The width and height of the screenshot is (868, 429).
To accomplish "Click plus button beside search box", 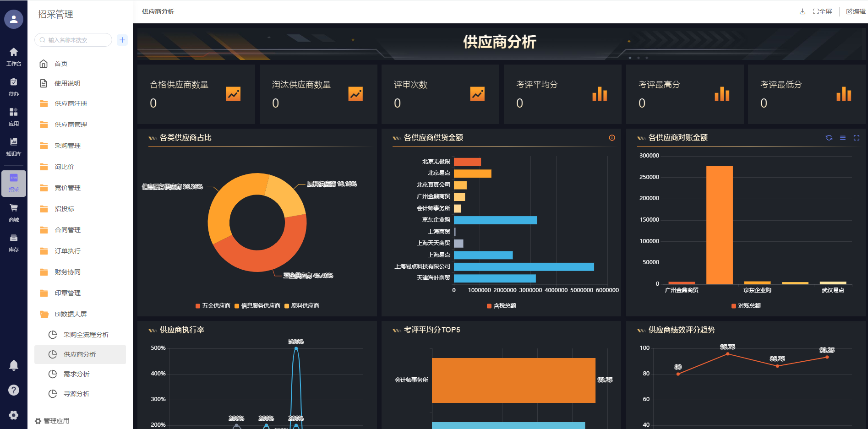I will 122,40.
